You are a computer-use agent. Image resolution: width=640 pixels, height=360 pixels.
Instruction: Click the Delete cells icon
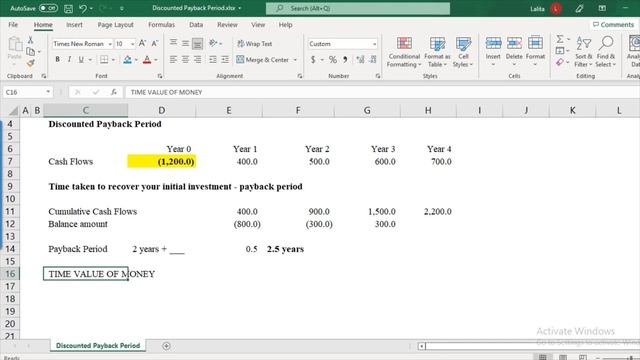[514, 43]
